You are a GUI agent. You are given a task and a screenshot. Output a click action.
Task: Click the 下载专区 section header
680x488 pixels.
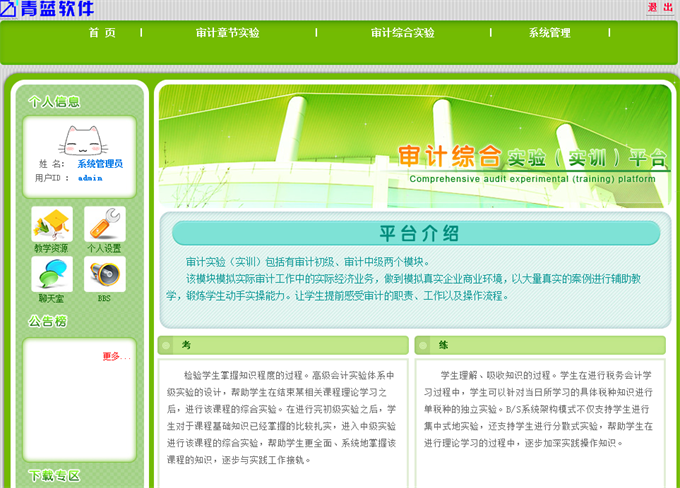tap(54, 475)
